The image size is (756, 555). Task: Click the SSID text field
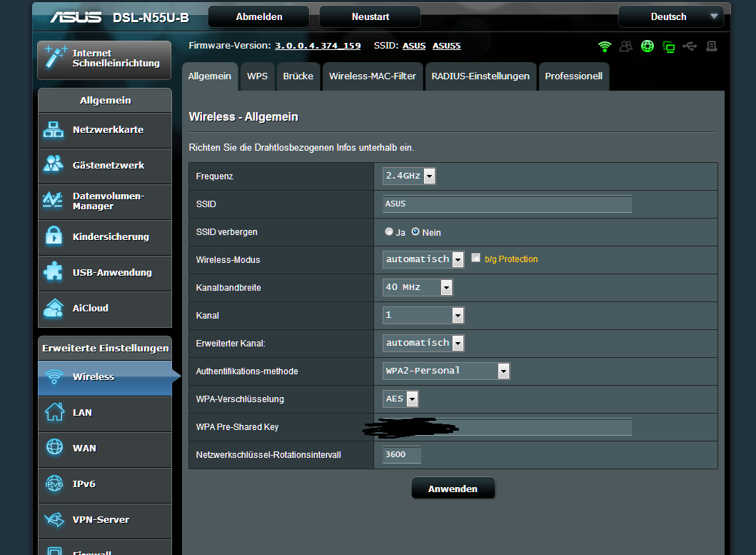pos(508,204)
